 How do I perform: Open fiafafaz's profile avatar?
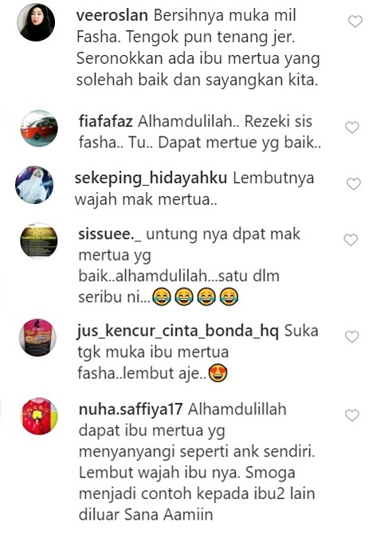tap(39, 128)
